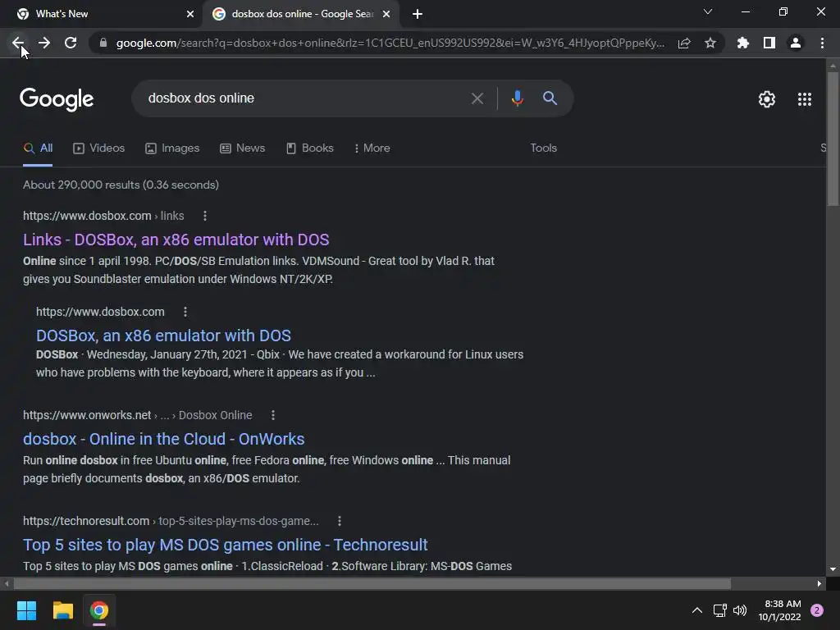This screenshot has width=840, height=630.
Task: Open options for the dosbox.com links result
Action: (204, 216)
